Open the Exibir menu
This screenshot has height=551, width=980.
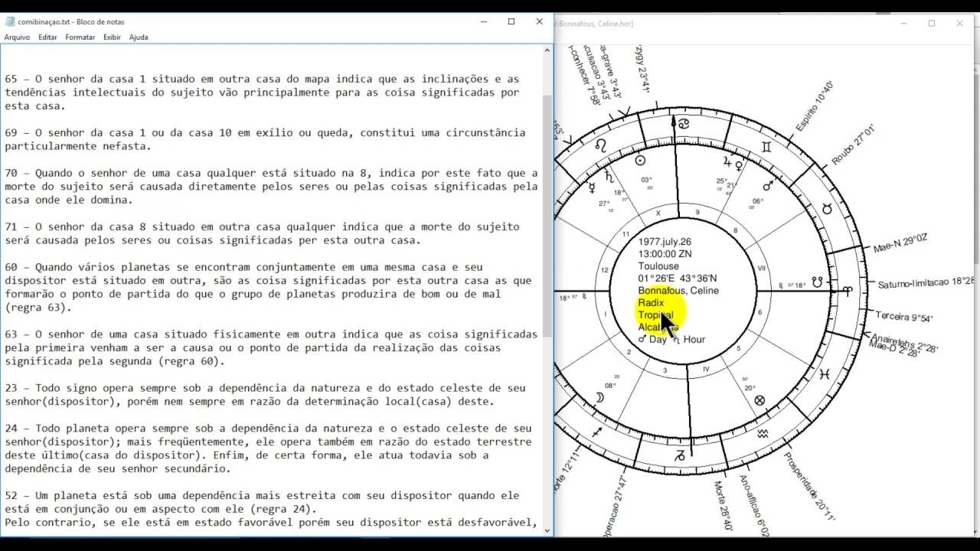click(112, 37)
